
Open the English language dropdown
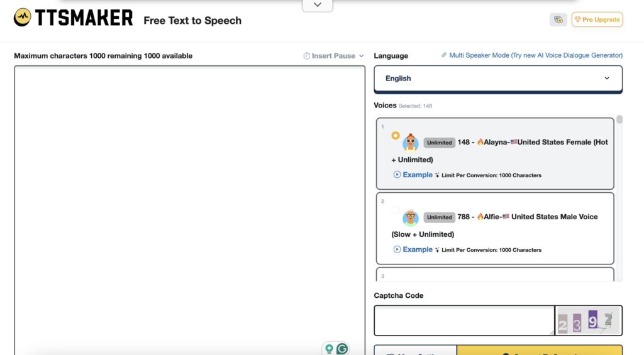(498, 79)
